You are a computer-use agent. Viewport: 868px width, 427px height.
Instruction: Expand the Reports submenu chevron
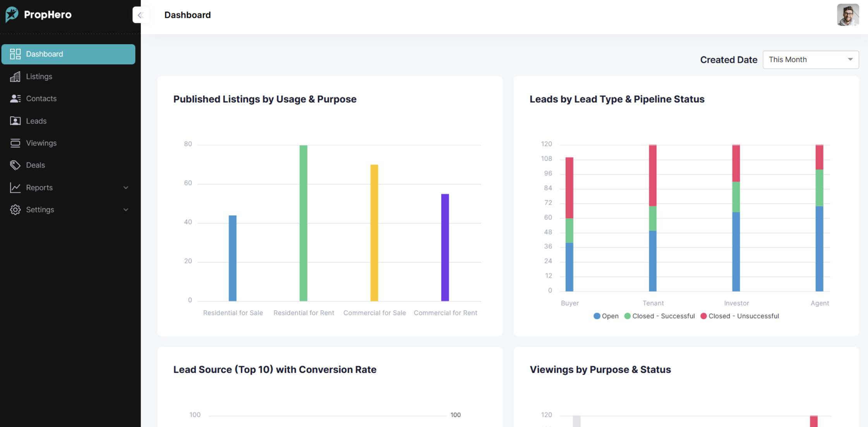pos(125,187)
